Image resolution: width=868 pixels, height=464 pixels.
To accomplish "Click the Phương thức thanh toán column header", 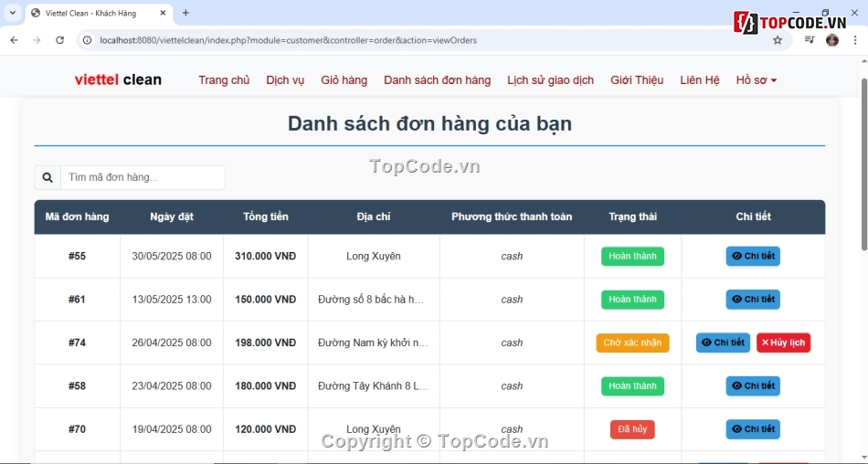I will pyautogui.click(x=512, y=216).
